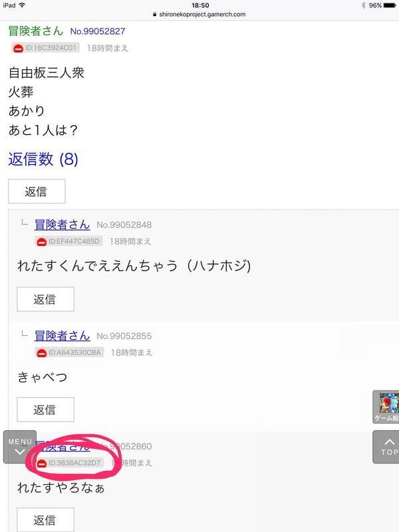Click 返信 button under きゃべつ reply
The height and width of the screenshot is (532, 399).
click(45, 410)
